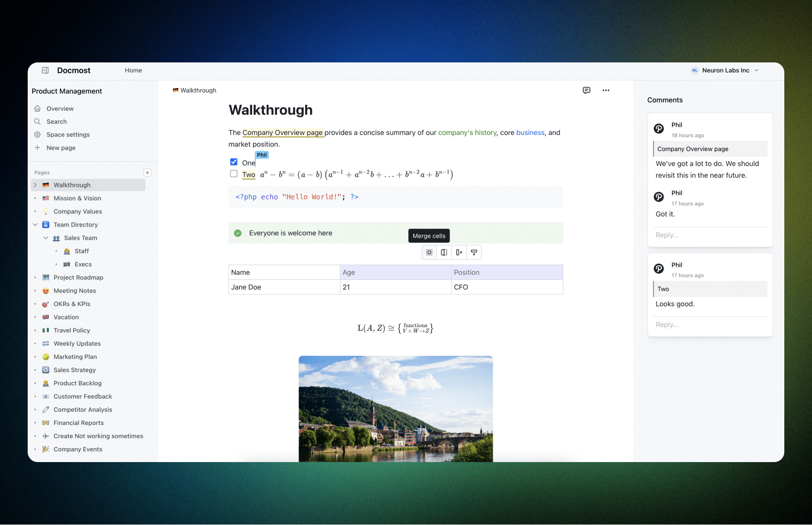
Task: Click the Team Directory page icon
Action: 46,225
